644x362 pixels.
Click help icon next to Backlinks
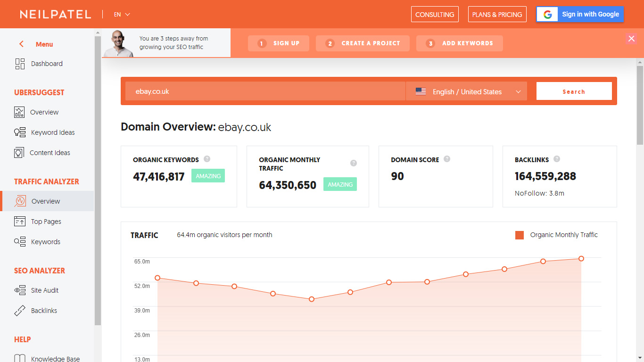click(x=557, y=159)
